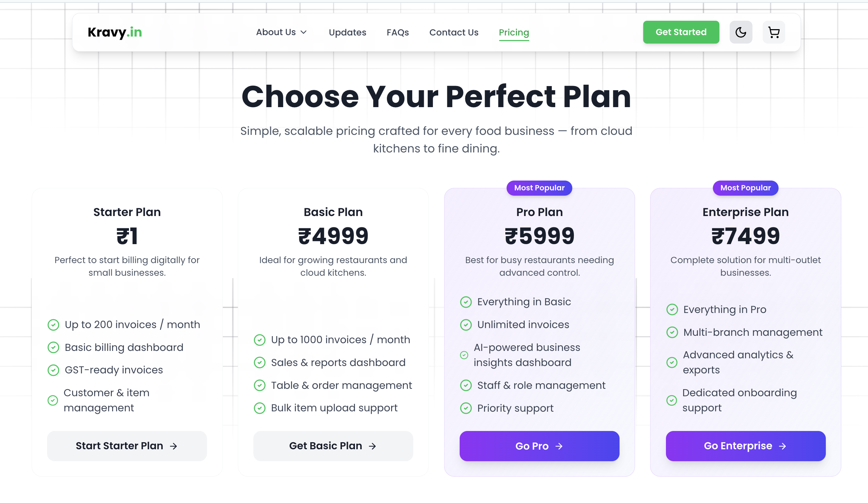Open the Updates nav item
This screenshot has height=503, width=868.
pos(347,32)
